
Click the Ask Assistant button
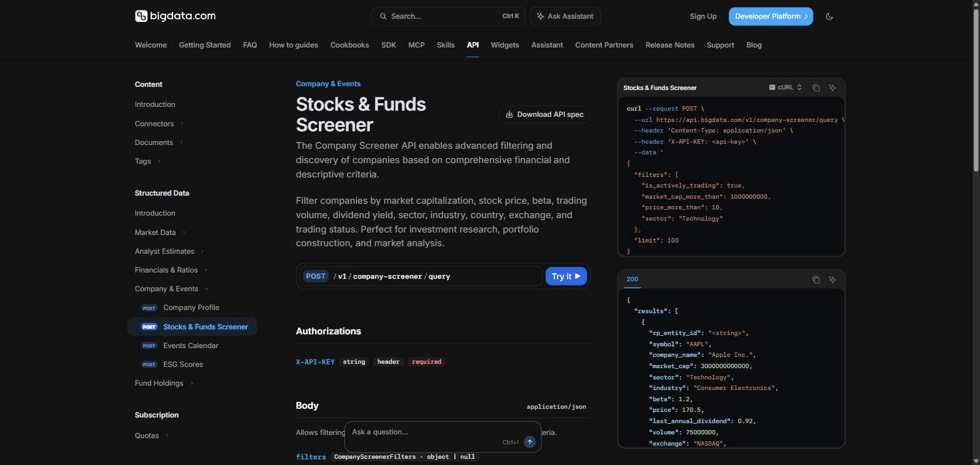[x=566, y=16]
